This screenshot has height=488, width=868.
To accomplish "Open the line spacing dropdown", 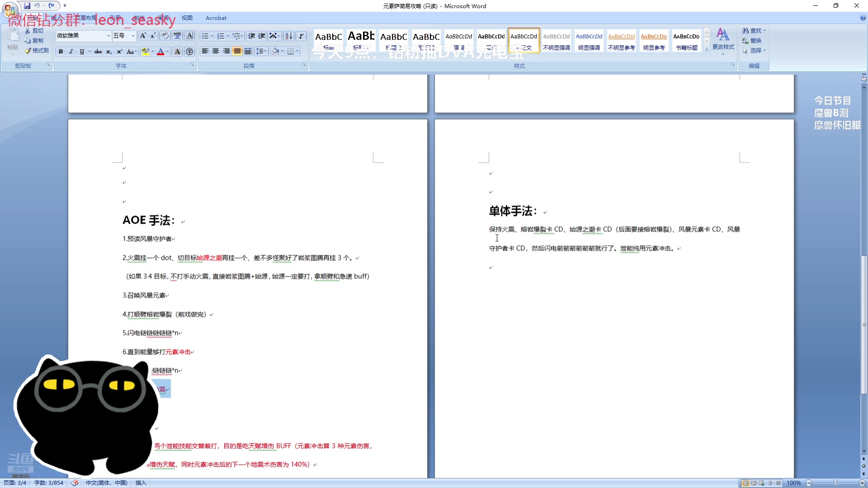I will [x=261, y=51].
